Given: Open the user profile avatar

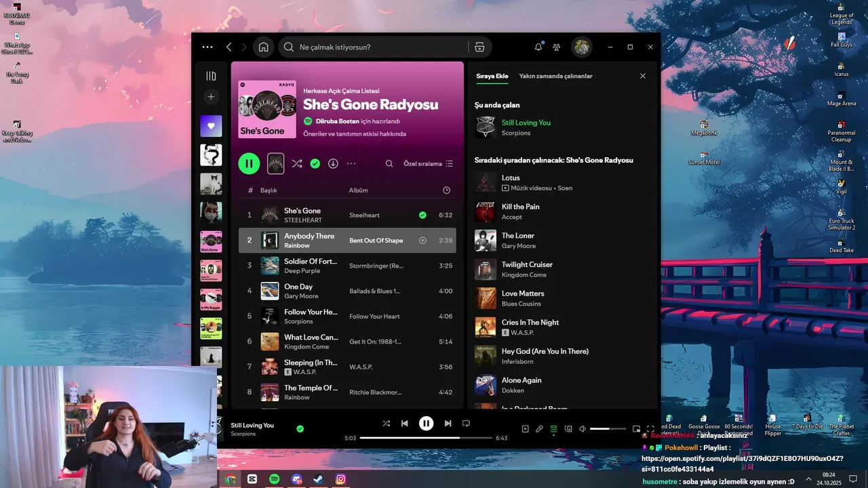Looking at the screenshot, I should point(581,47).
